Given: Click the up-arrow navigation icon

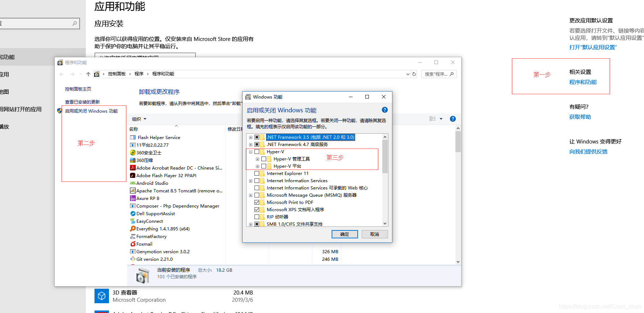Looking at the screenshot, I should (x=88, y=74).
